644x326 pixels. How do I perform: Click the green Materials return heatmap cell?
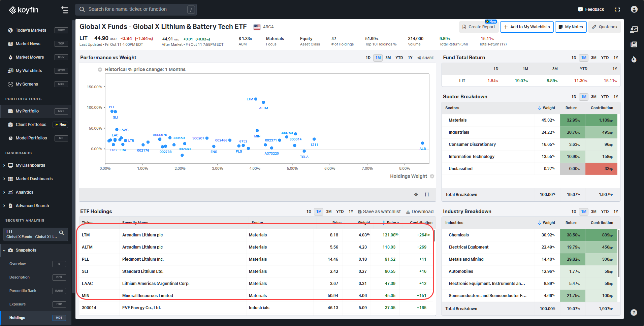573,120
